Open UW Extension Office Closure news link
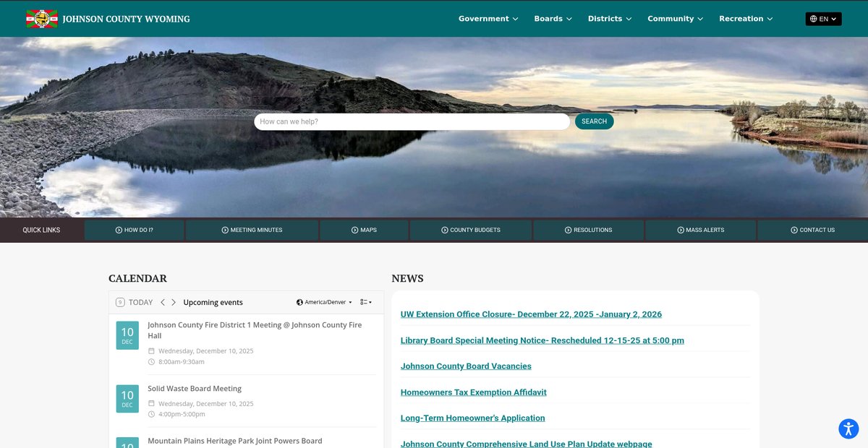Viewport: 868px width, 448px height. pyautogui.click(x=531, y=314)
